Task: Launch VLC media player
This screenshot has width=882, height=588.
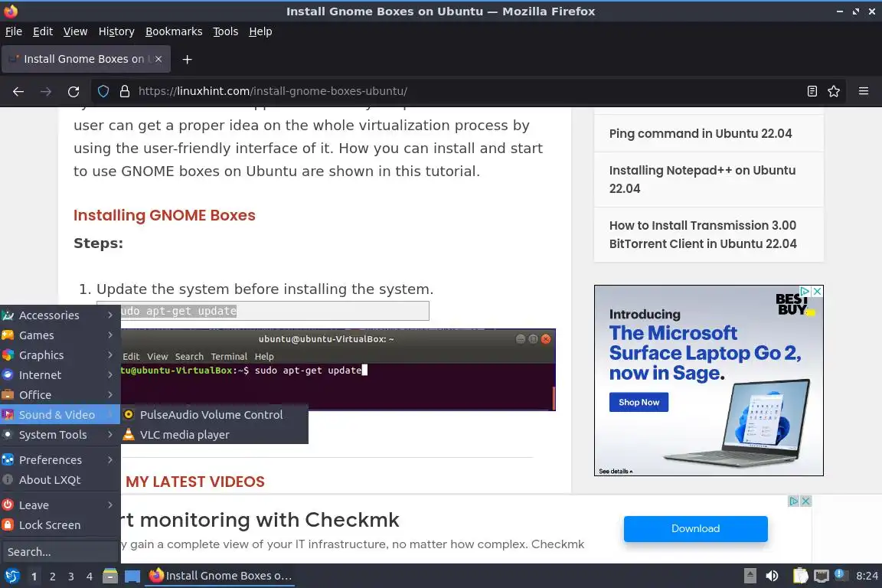Action: click(214, 434)
